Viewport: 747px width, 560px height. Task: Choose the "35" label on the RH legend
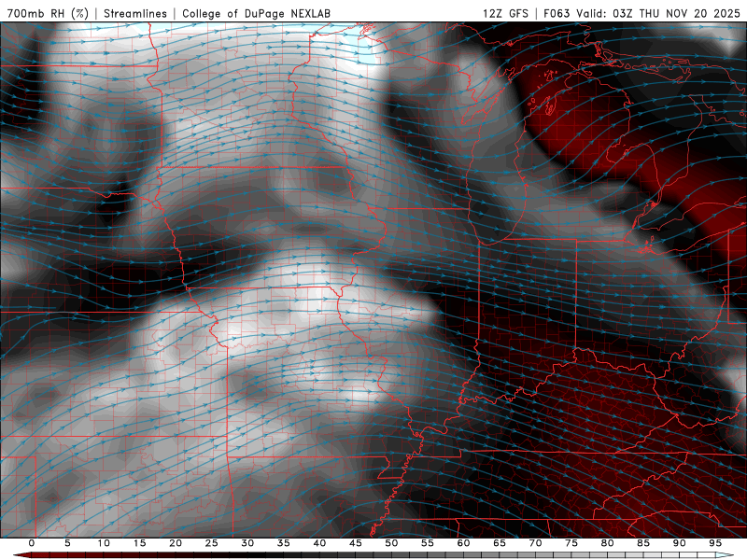coord(284,543)
